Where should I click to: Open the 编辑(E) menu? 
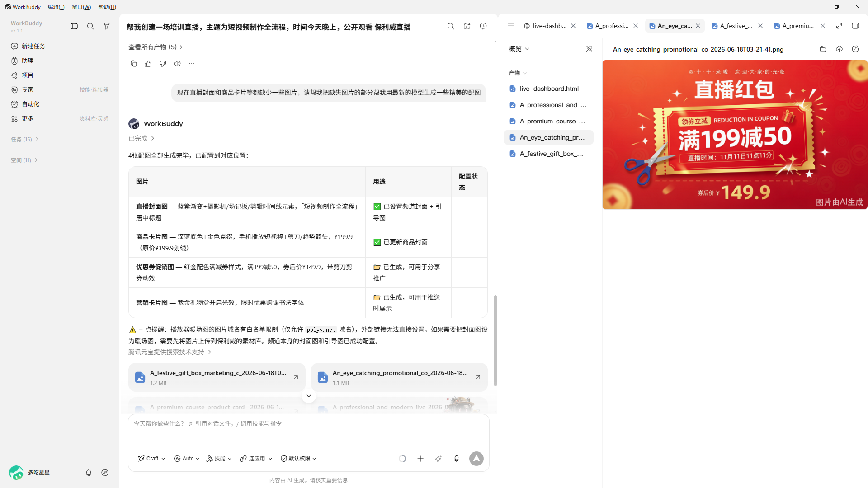pyautogui.click(x=56, y=7)
